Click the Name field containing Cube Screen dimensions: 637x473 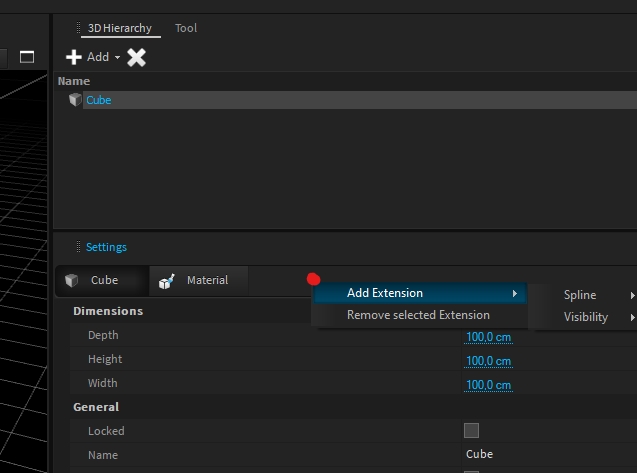pyautogui.click(x=520, y=455)
